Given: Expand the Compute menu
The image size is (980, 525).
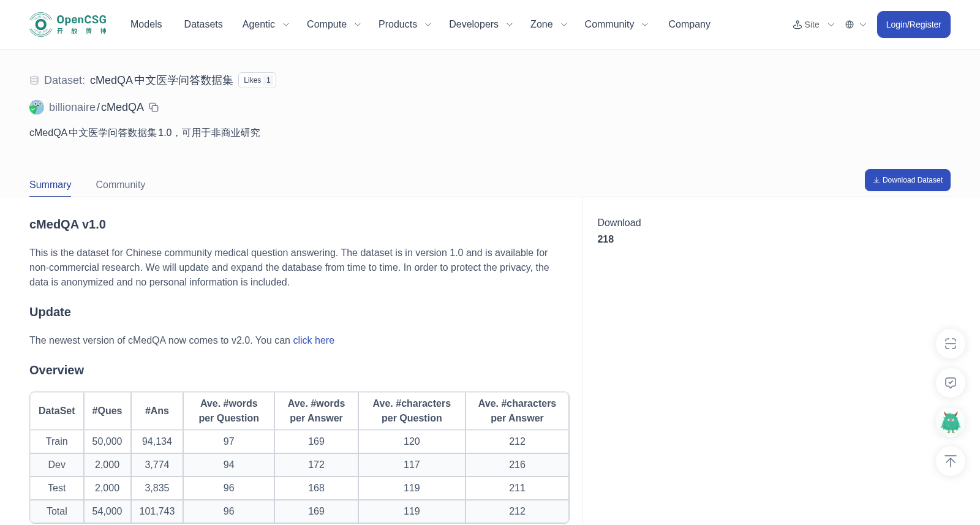Looking at the screenshot, I should [x=334, y=25].
